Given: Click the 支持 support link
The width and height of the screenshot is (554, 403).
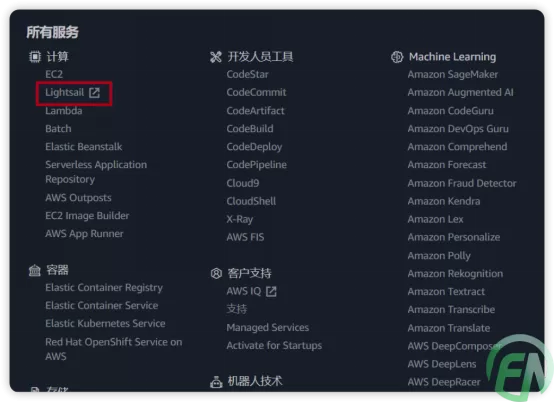Looking at the screenshot, I should point(237,309).
